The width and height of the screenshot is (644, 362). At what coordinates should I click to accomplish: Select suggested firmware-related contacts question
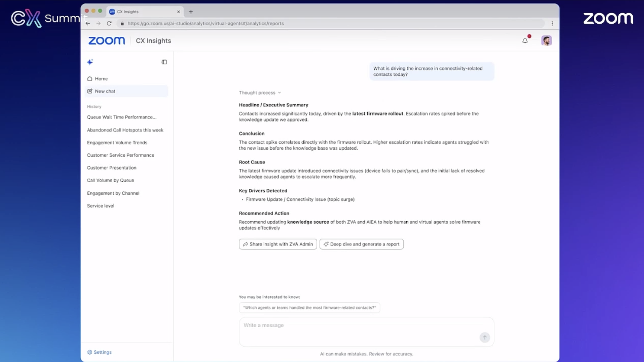[309, 308]
